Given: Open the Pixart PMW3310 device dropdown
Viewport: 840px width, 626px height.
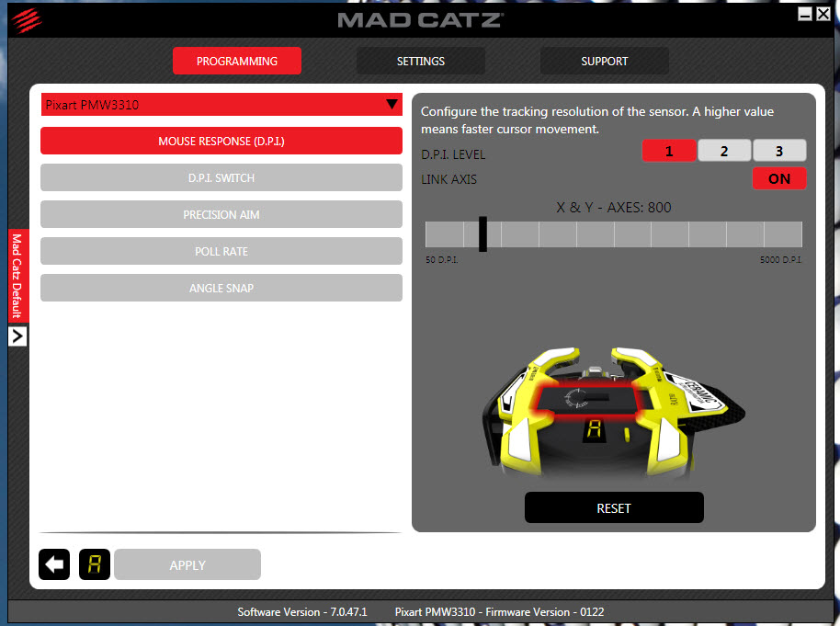Looking at the screenshot, I should (x=221, y=105).
